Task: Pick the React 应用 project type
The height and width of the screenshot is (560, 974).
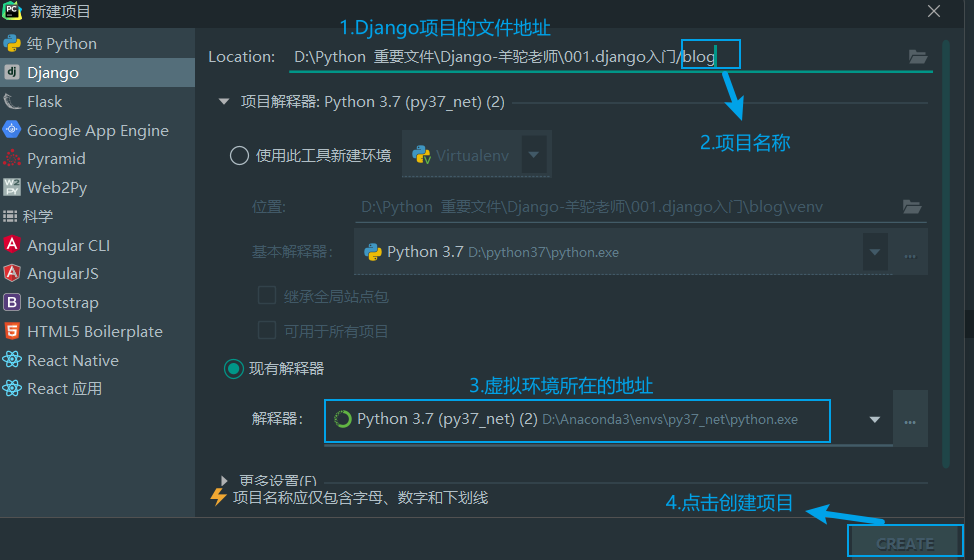Action: click(98, 389)
